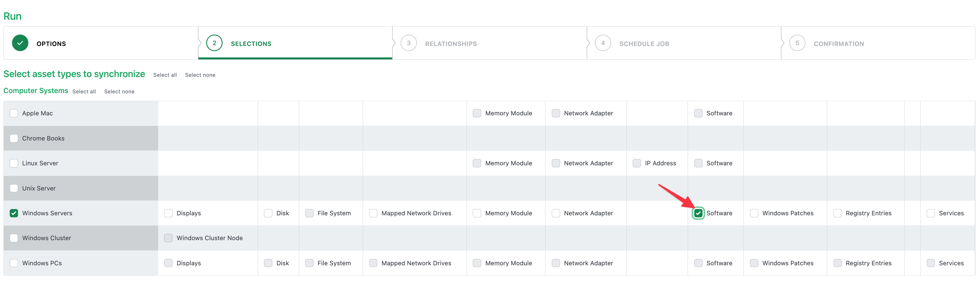Check Mapped Network Drives for Windows PCs
This screenshot has width=980, height=281.
[x=374, y=263]
